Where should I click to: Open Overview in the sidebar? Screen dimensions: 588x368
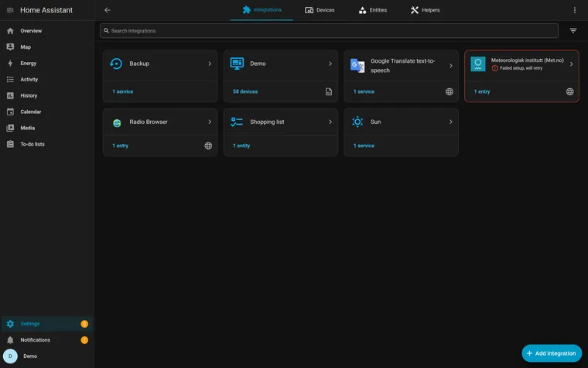point(47,31)
